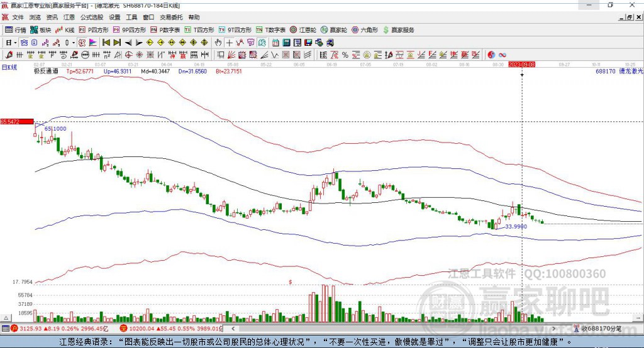Toggle the highlighted brain-shaped indicator button
Image resolution: width=644 pixels, height=348 pixels.
point(262,43)
